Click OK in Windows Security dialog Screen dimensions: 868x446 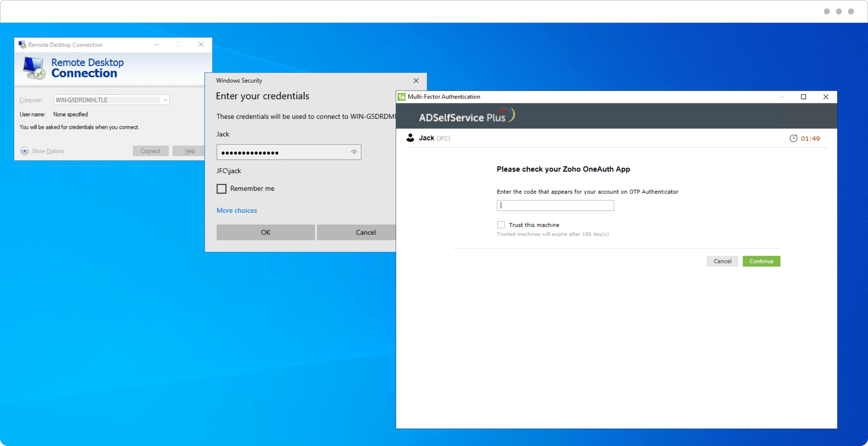tap(266, 232)
